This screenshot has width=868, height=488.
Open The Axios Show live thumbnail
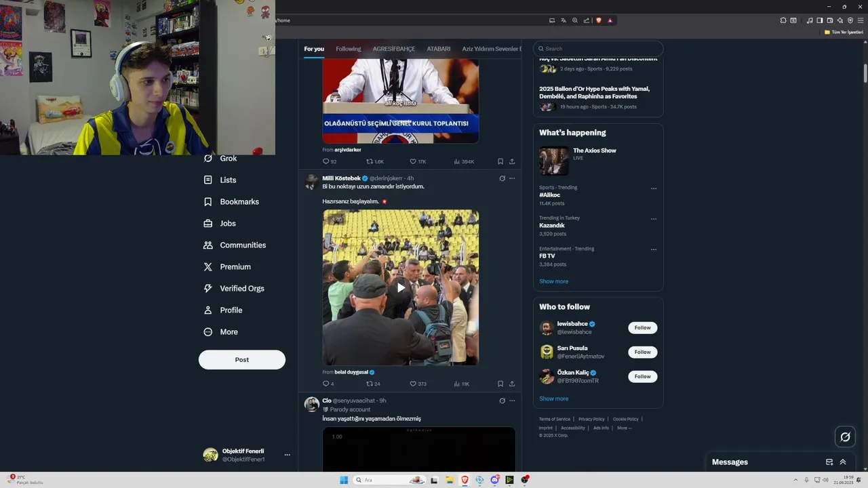click(x=554, y=161)
